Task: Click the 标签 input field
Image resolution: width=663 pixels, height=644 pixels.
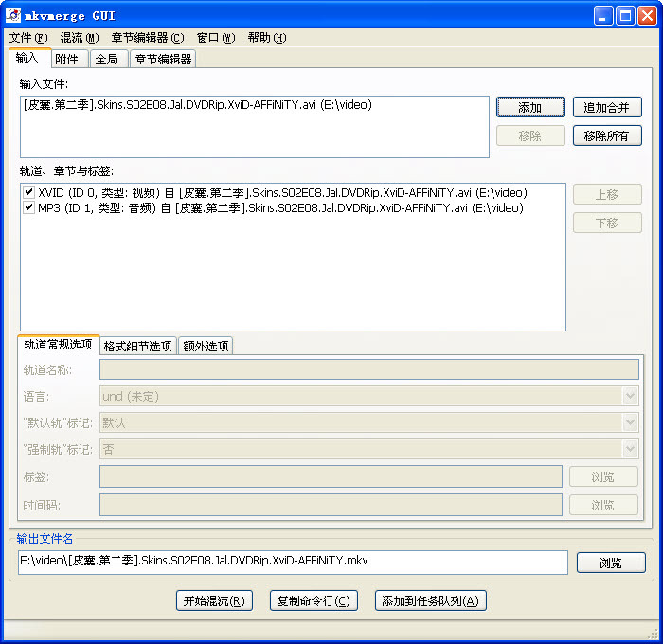Action: (x=331, y=476)
